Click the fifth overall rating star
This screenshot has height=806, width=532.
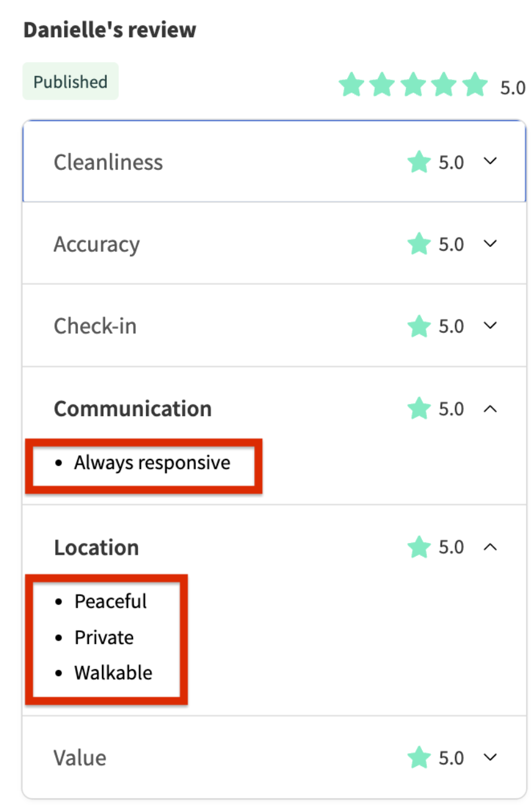point(475,85)
